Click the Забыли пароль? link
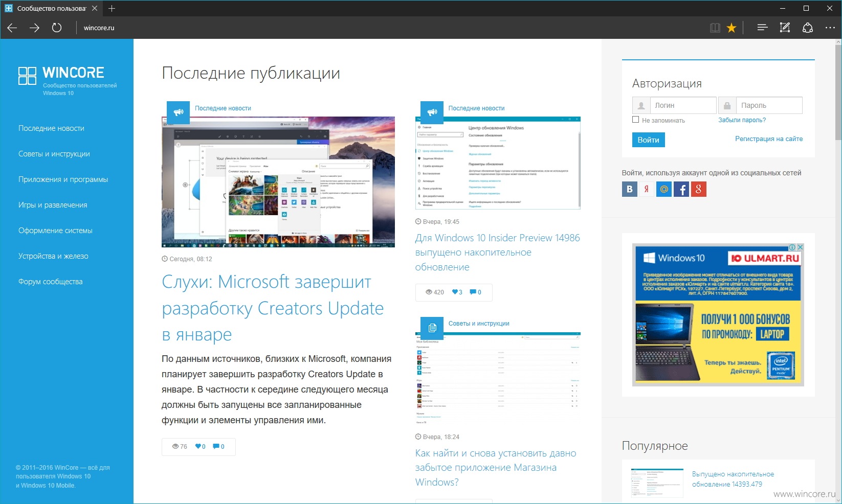Image resolution: width=842 pixels, height=504 pixels. (x=742, y=120)
